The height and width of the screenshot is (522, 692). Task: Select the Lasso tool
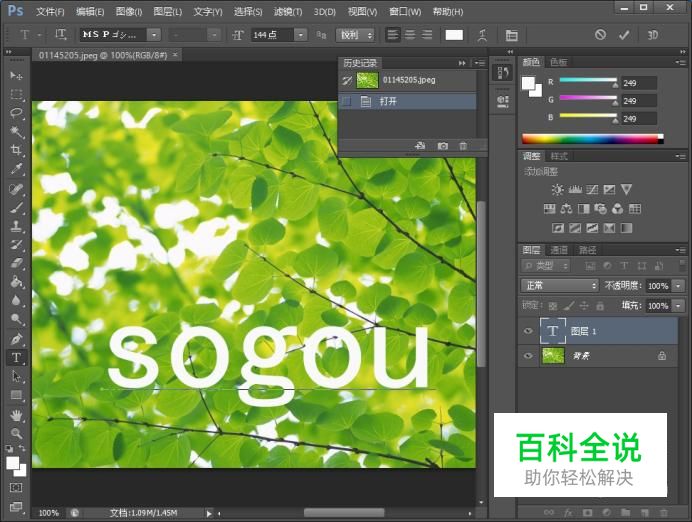[16, 113]
